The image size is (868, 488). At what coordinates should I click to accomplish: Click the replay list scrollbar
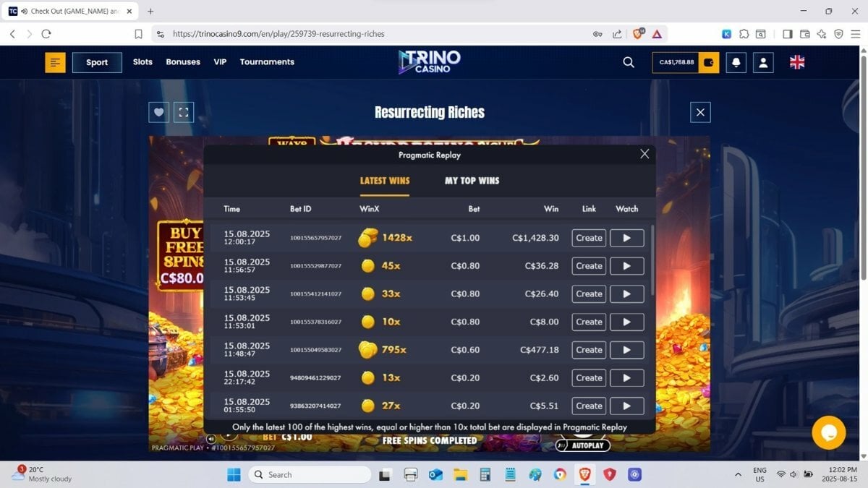point(652,260)
